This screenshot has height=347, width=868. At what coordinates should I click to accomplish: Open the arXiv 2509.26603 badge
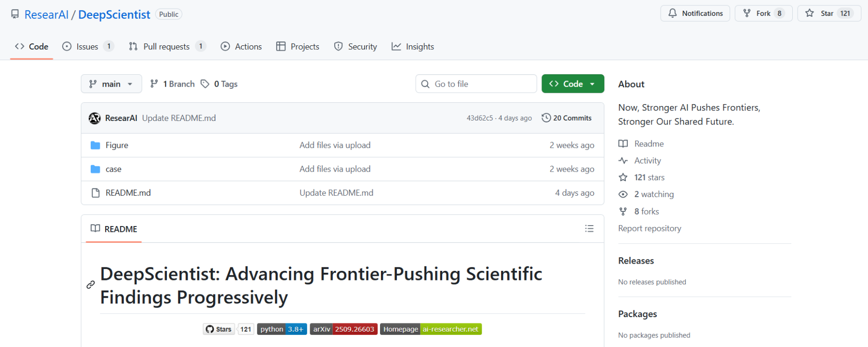(x=343, y=329)
